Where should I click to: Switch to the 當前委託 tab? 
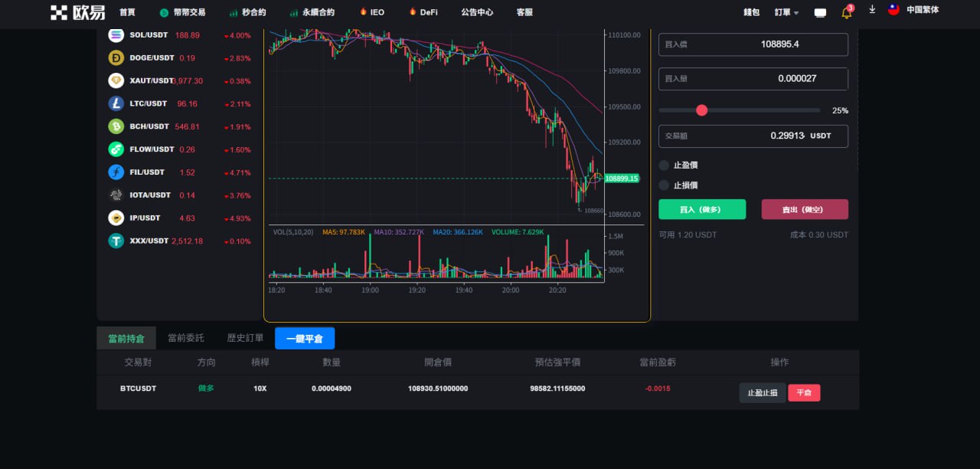(x=186, y=338)
